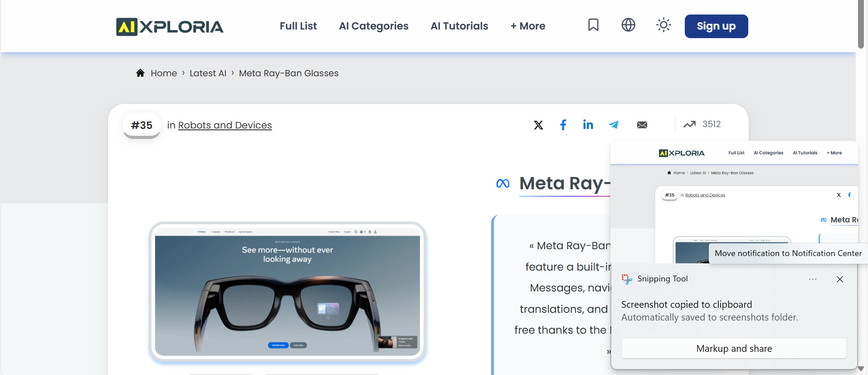Open the Robots and Devices category link

pyautogui.click(x=224, y=125)
